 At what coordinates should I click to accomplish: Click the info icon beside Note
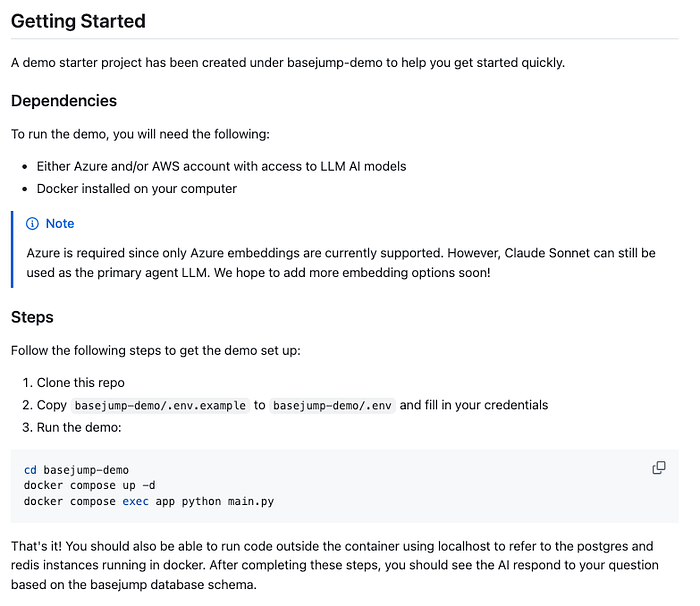32,224
